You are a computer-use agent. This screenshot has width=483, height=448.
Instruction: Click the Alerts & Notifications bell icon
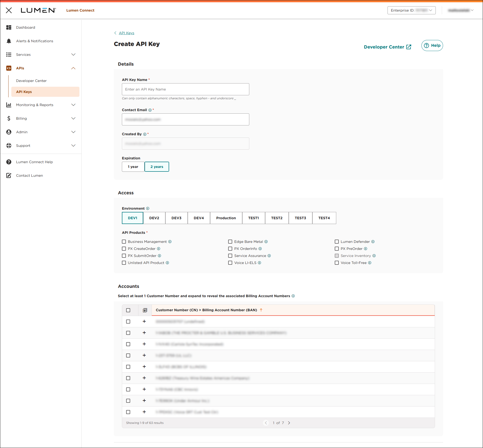click(9, 41)
